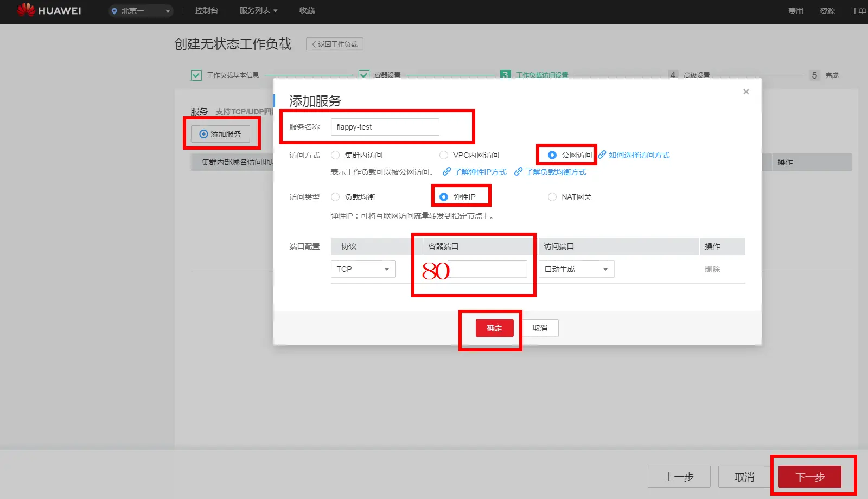Image resolution: width=868 pixels, height=499 pixels.
Task: Open the 自动生成 access port dropdown
Action: pos(577,269)
